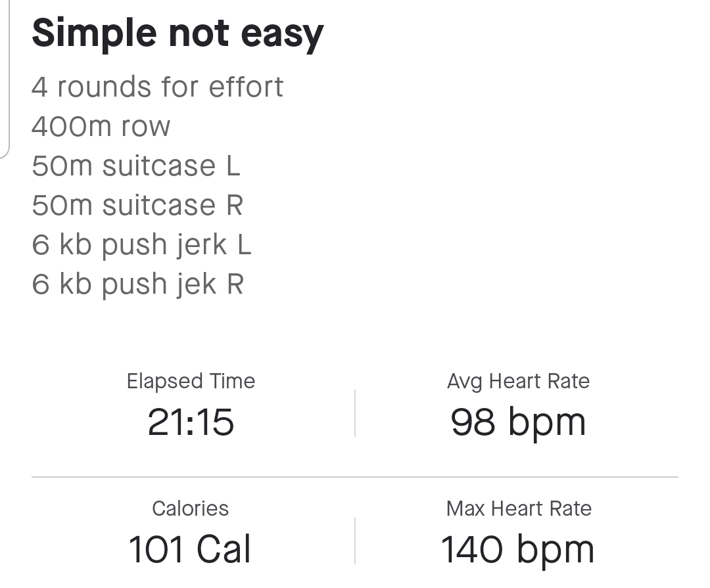
Task: Select the 101 Cal value
Action: 189,549
